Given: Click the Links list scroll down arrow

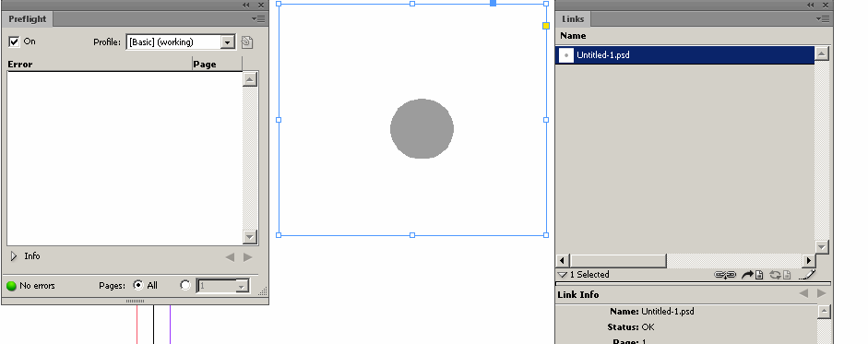Looking at the screenshot, I should [822, 246].
